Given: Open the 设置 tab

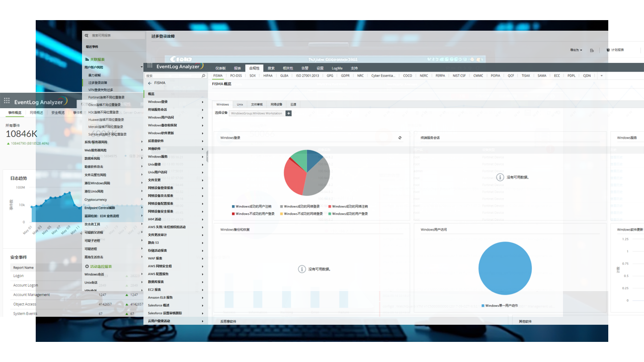Looking at the screenshot, I should pos(320,68).
